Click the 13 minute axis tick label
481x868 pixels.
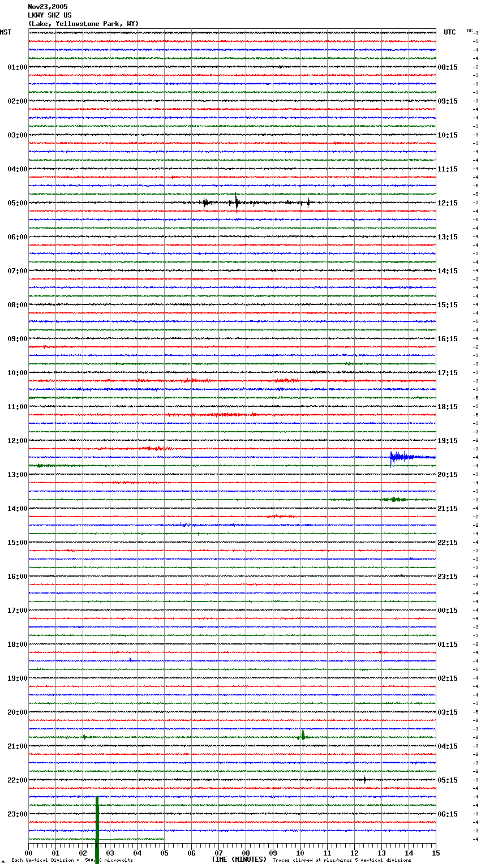tap(381, 853)
